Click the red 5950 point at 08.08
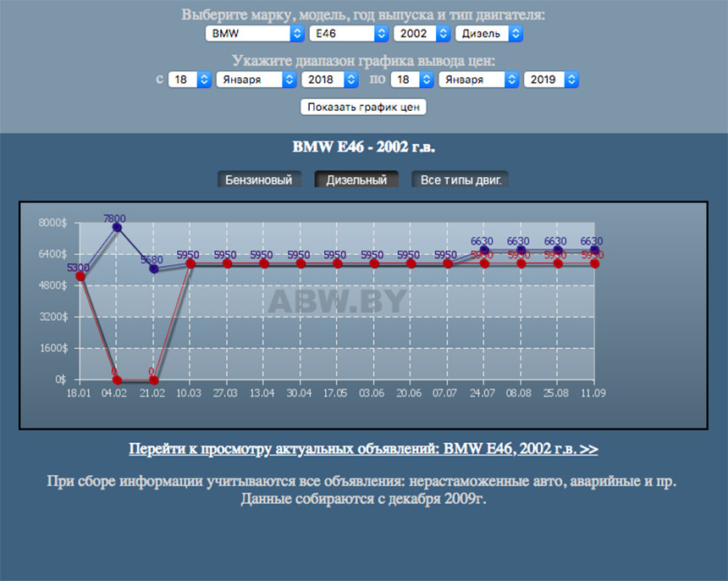This screenshot has width=728, height=581. click(521, 263)
